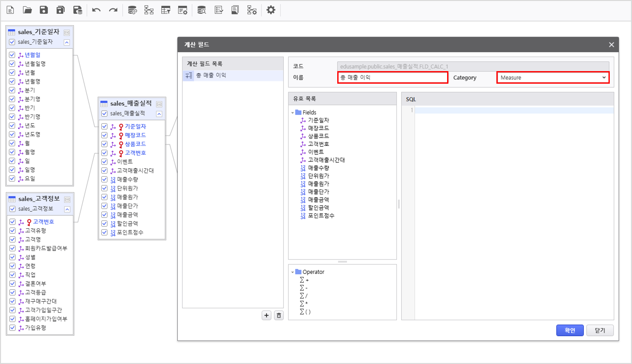Select 총 매출 이익 in calculated field list

click(x=233, y=75)
